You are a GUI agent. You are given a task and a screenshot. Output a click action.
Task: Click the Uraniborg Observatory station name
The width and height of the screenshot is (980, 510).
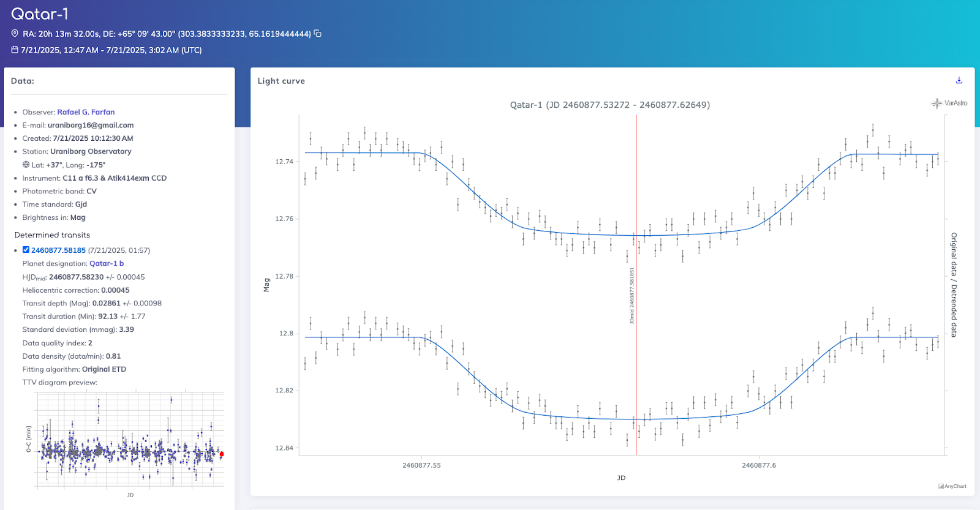91,151
